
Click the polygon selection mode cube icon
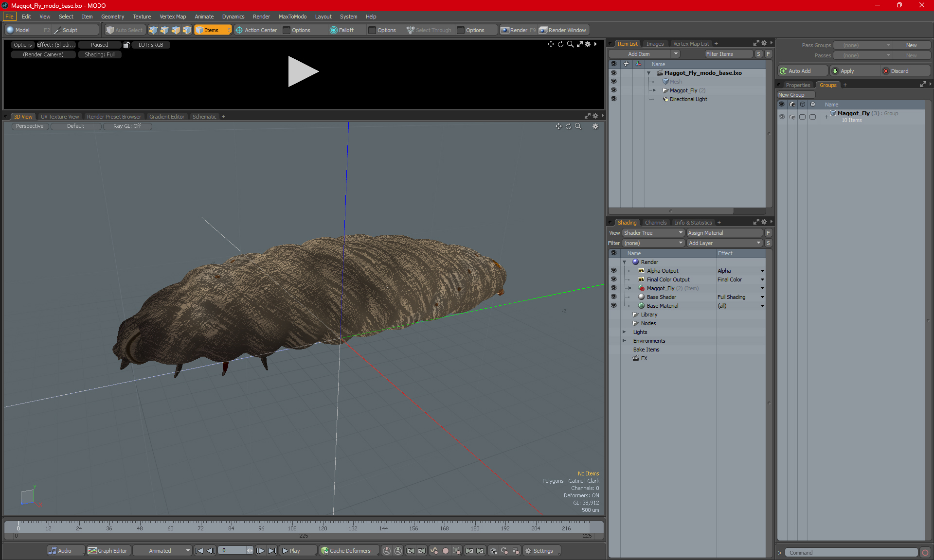pyautogui.click(x=176, y=30)
